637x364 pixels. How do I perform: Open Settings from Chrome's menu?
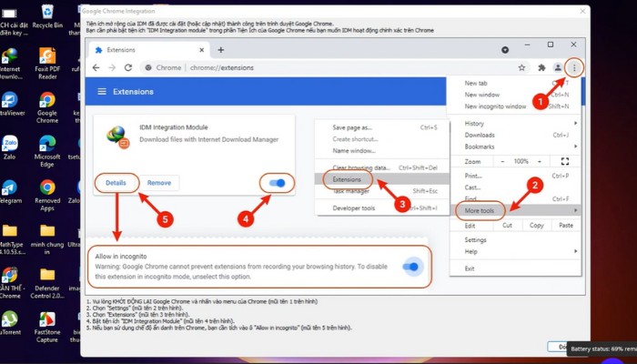tap(516, 239)
